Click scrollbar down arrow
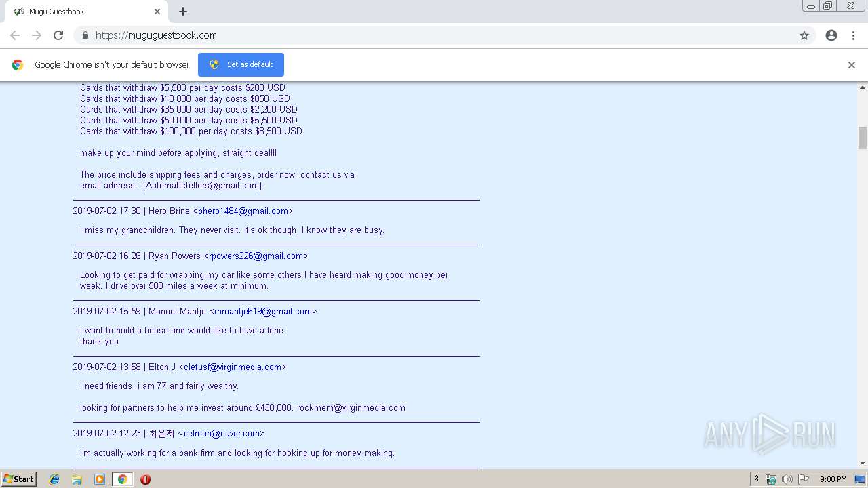 (x=863, y=463)
